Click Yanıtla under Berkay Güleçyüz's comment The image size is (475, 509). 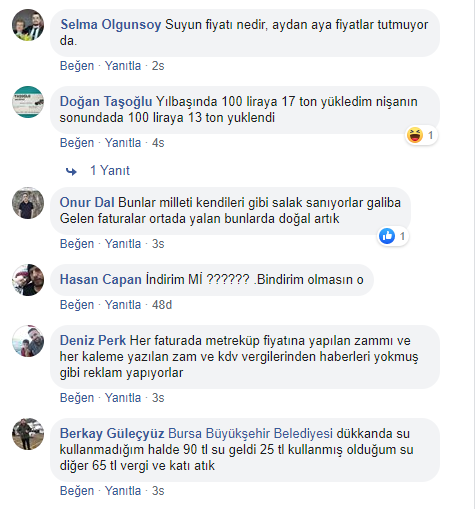[x=123, y=491]
